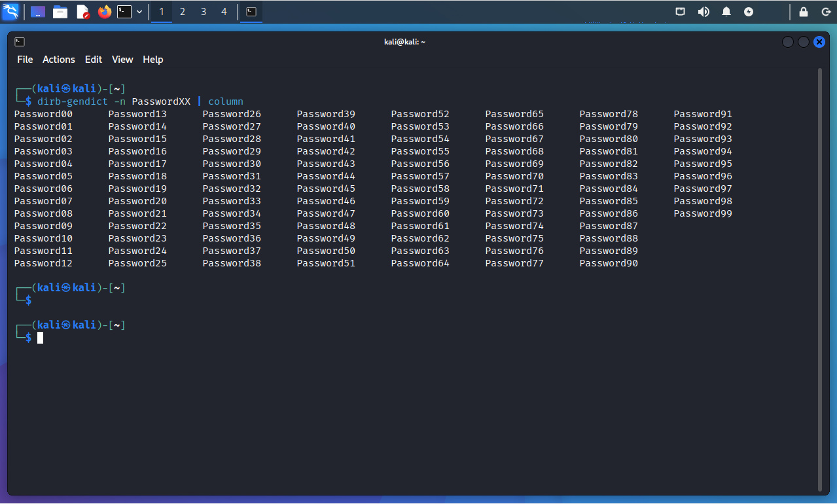Open the network connection tray icon
The width and height of the screenshot is (837, 504).
pos(681,12)
